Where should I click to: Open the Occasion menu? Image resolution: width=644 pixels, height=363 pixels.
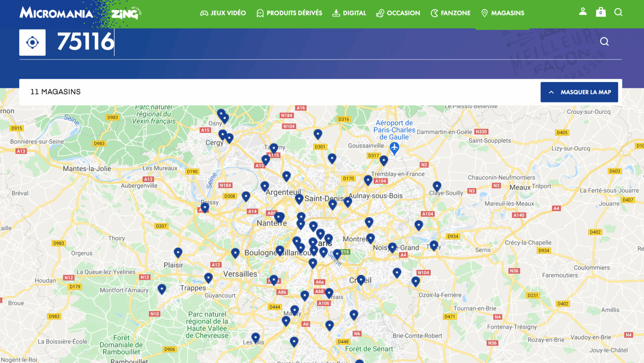(x=398, y=13)
